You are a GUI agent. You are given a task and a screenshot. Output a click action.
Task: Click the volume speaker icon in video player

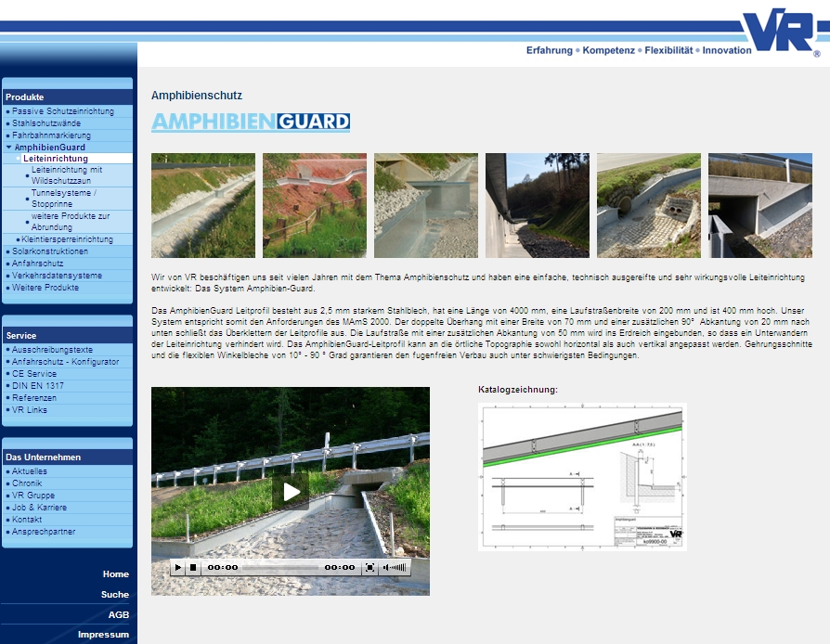tap(386, 568)
